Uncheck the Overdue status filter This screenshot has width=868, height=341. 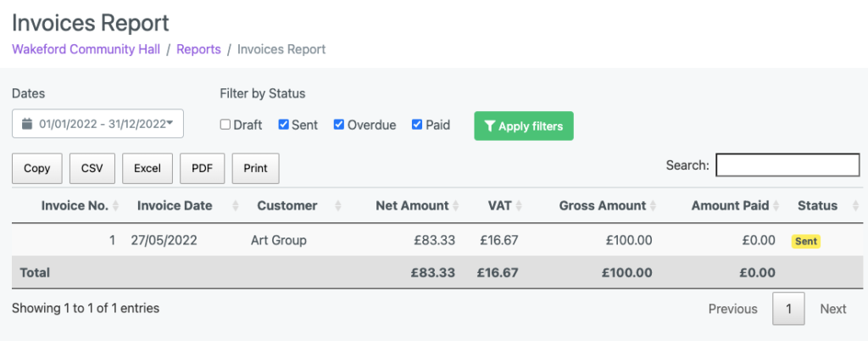[339, 125]
